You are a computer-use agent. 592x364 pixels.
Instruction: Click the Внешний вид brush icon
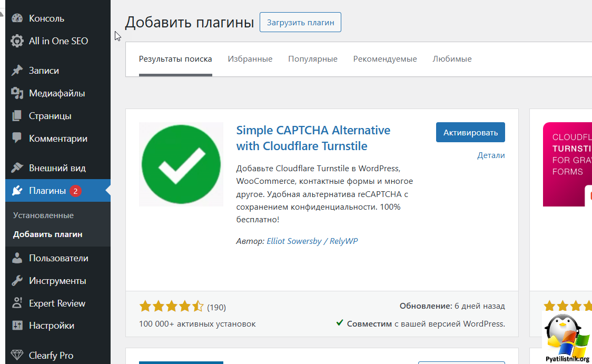click(17, 168)
